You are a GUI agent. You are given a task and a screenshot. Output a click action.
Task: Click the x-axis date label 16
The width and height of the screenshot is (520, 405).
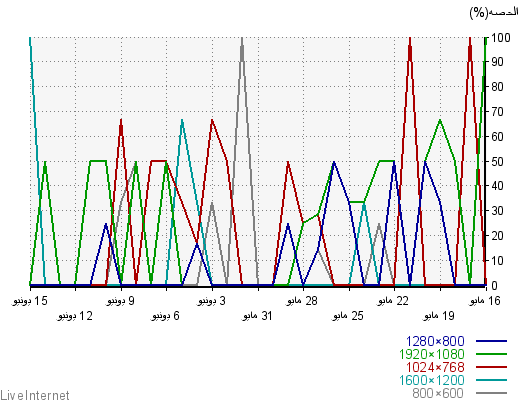click(485, 301)
